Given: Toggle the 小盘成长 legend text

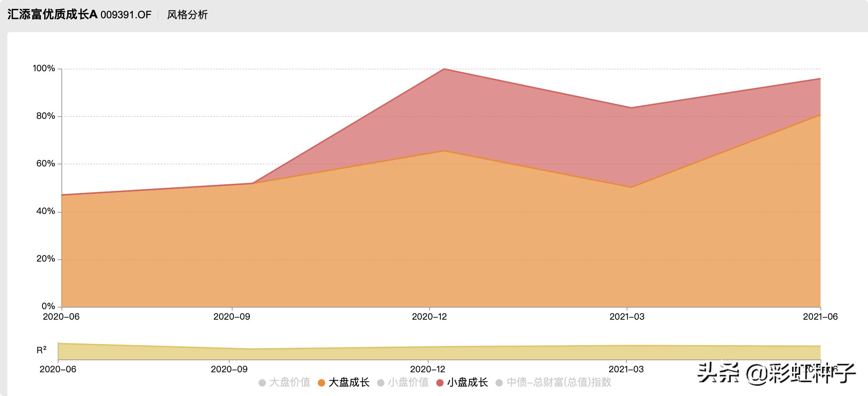Looking at the screenshot, I should pos(467,382).
